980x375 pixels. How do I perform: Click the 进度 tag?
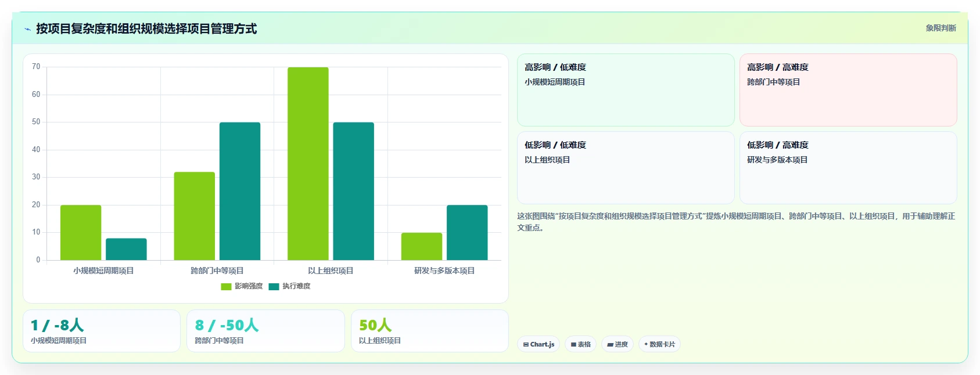click(618, 344)
